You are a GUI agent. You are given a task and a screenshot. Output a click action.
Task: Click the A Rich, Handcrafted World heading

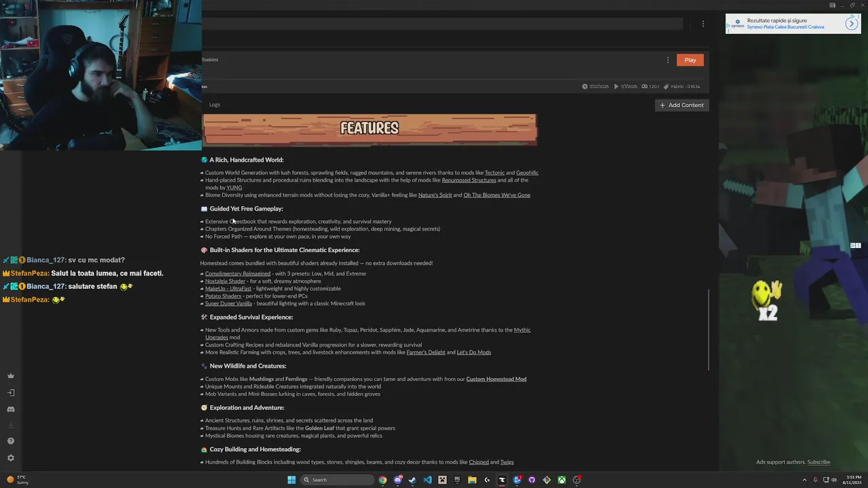(246, 160)
